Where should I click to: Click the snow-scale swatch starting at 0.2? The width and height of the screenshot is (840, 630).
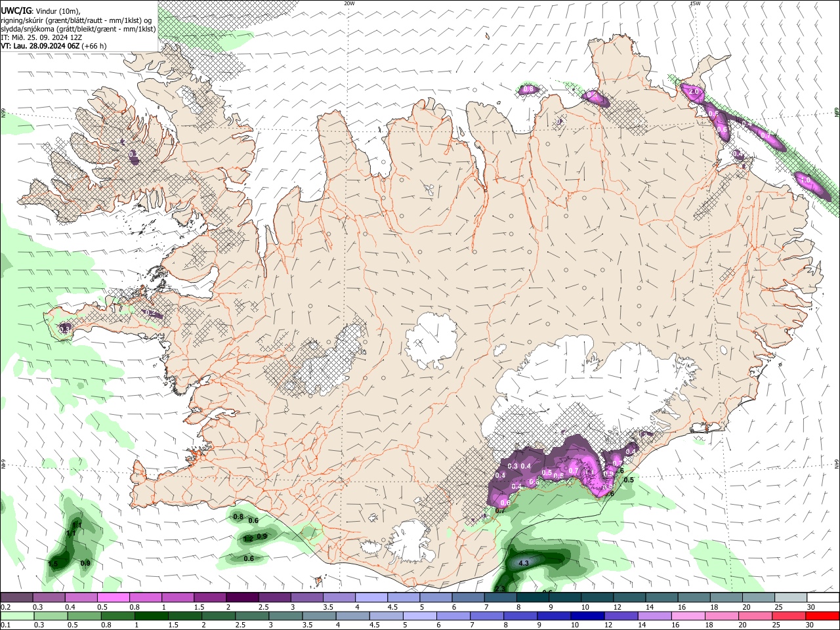[x=16, y=598]
